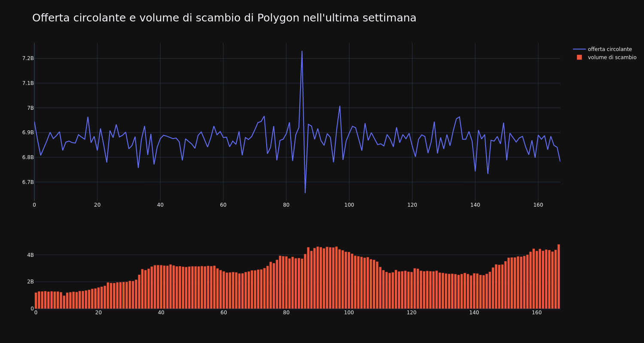Click the 2B label on the volume chart
Screen dimensions: 644x343
point(30,282)
